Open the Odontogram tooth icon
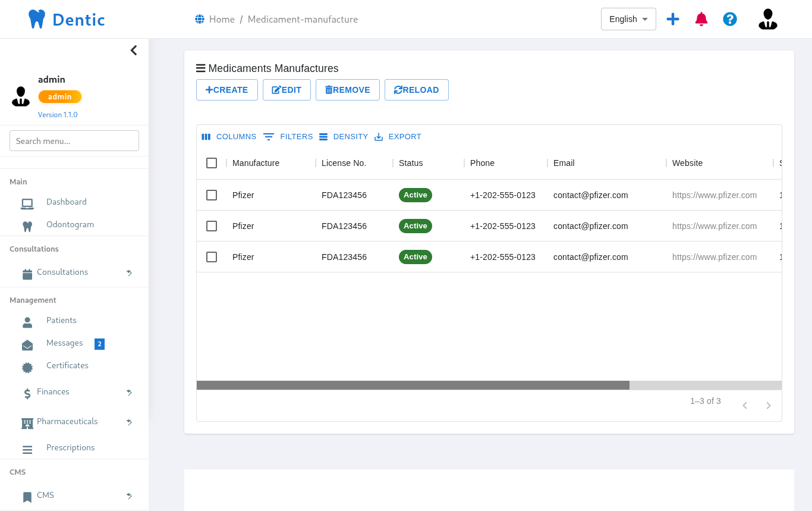The image size is (812, 511). click(27, 226)
